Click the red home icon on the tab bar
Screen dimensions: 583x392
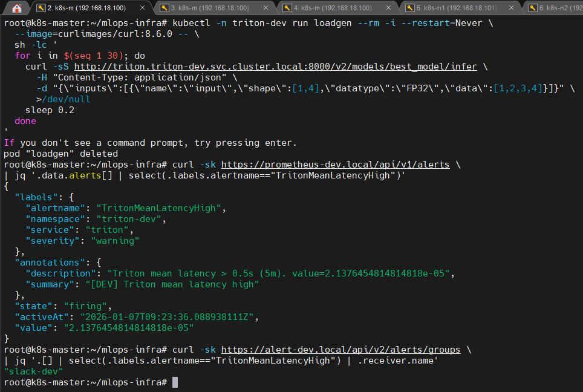17,8
